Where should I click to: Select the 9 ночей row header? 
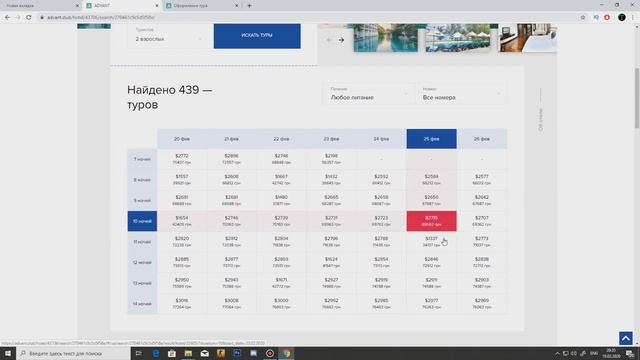(142, 200)
